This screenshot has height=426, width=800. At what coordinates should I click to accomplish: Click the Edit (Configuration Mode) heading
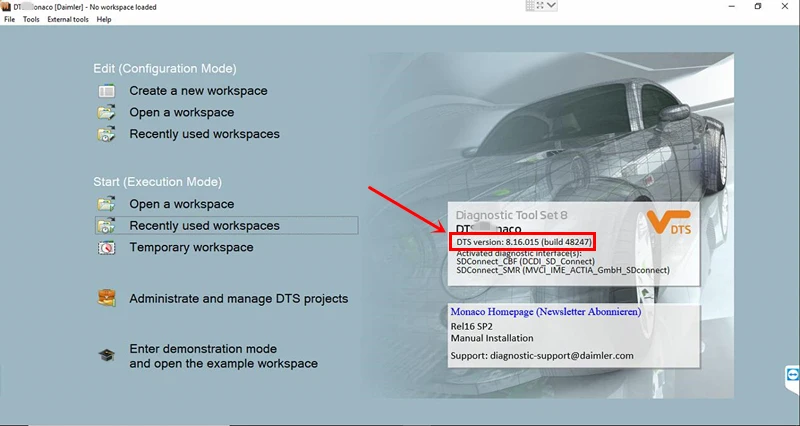point(165,69)
